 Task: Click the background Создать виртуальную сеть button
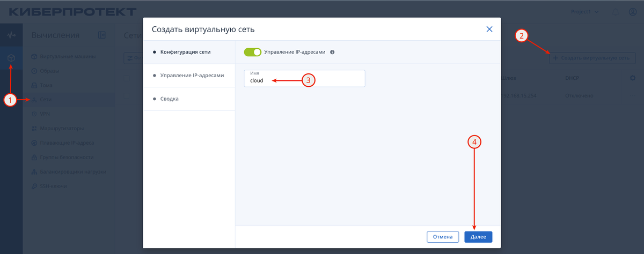(592, 58)
